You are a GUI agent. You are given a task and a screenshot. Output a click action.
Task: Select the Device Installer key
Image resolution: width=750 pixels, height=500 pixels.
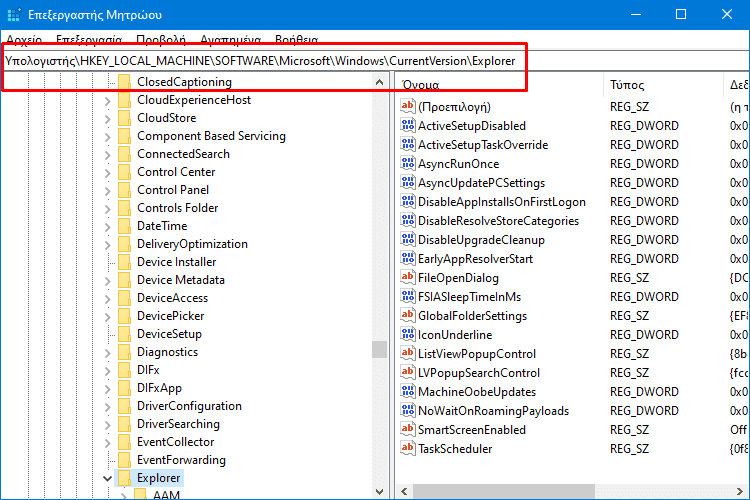point(176,262)
